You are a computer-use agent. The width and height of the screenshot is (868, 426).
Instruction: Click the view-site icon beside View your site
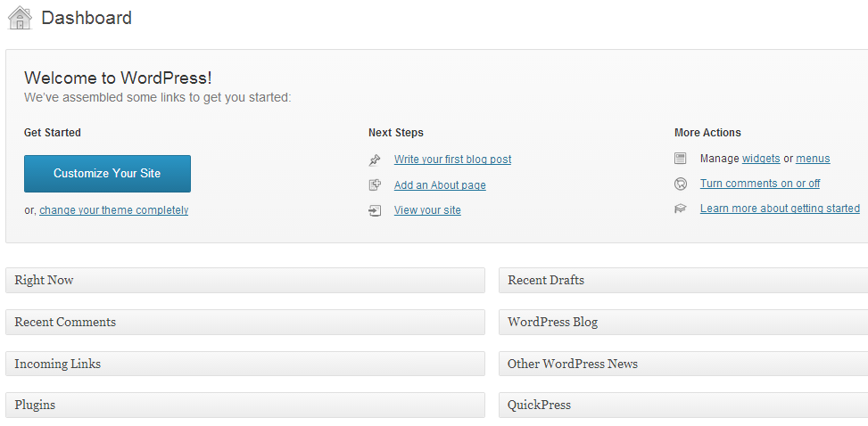pos(375,211)
